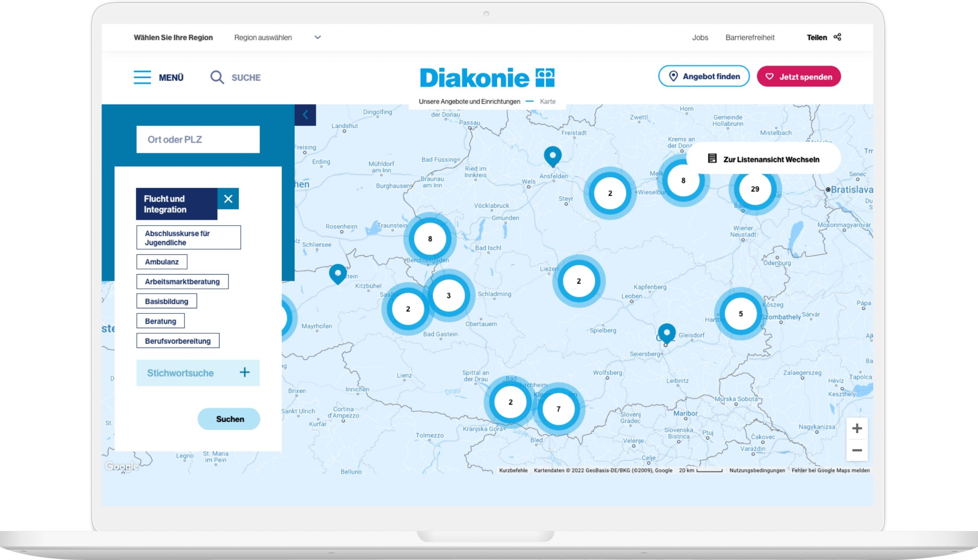Click the Karte breadcrumb
Viewport: 978px width, 560px height.
pyautogui.click(x=547, y=102)
